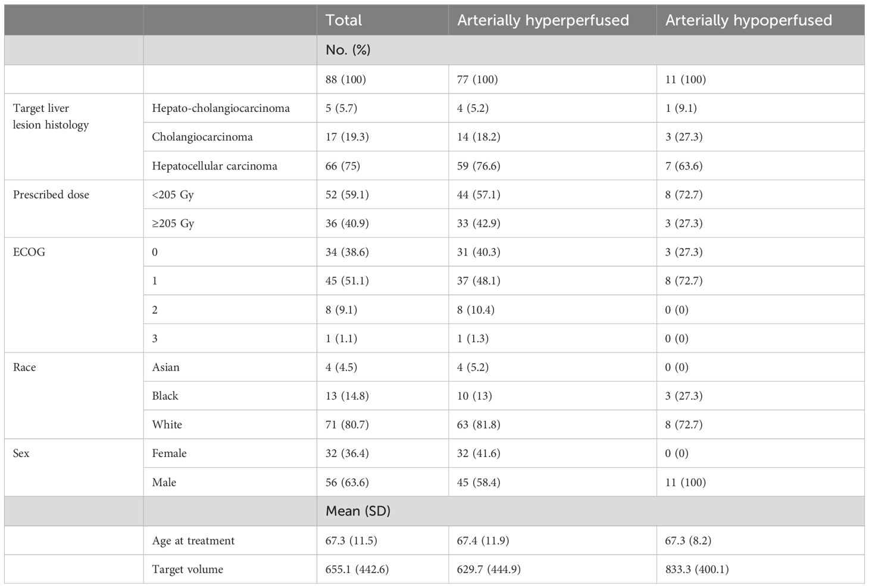This screenshot has width=869, height=588.
Task: Click the Cholangiocarcinoma row label
Action: coord(202,137)
